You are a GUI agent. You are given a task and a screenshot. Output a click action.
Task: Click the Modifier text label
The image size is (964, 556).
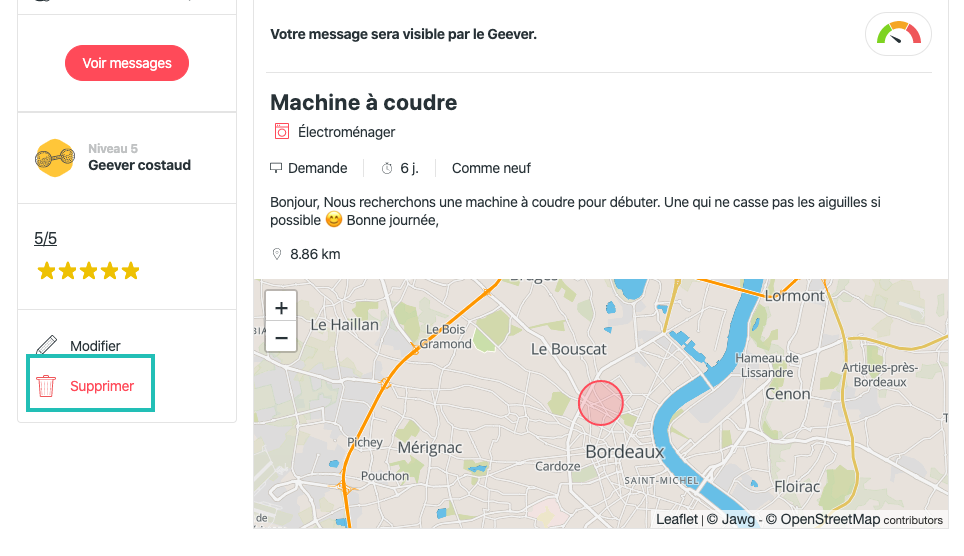(x=95, y=346)
